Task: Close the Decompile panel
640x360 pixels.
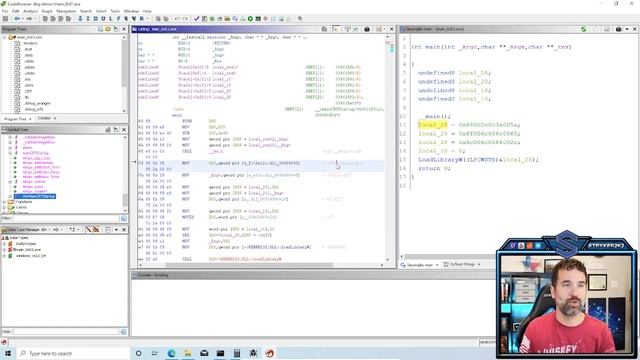Action: pos(634,29)
